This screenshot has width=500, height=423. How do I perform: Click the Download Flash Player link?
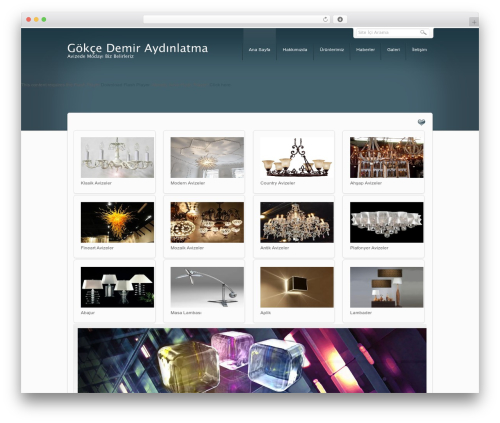125,85
